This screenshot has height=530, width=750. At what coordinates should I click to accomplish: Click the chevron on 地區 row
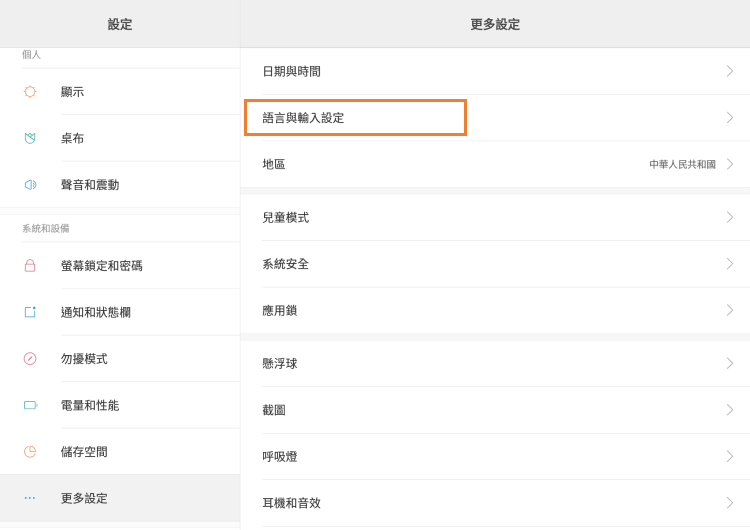(730, 164)
